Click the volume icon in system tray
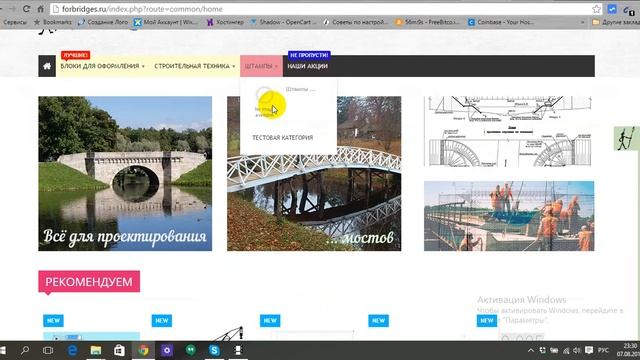 [x=576, y=350]
